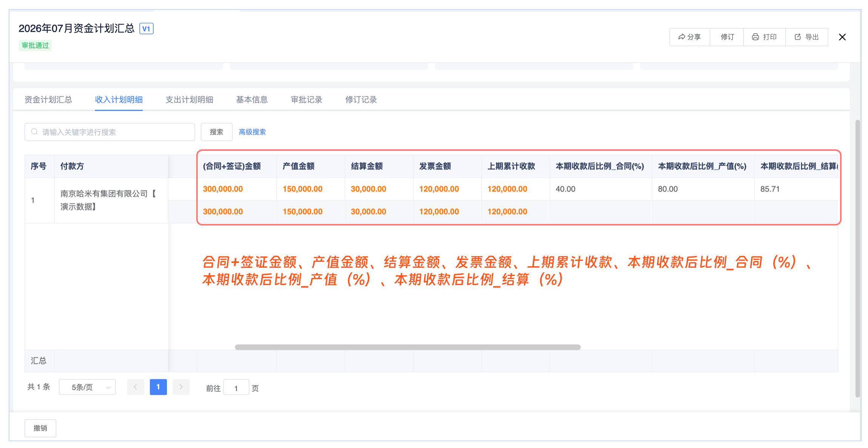This screenshot has height=448, width=868.
Task: Click the previous page arrow icon
Action: coord(135,387)
